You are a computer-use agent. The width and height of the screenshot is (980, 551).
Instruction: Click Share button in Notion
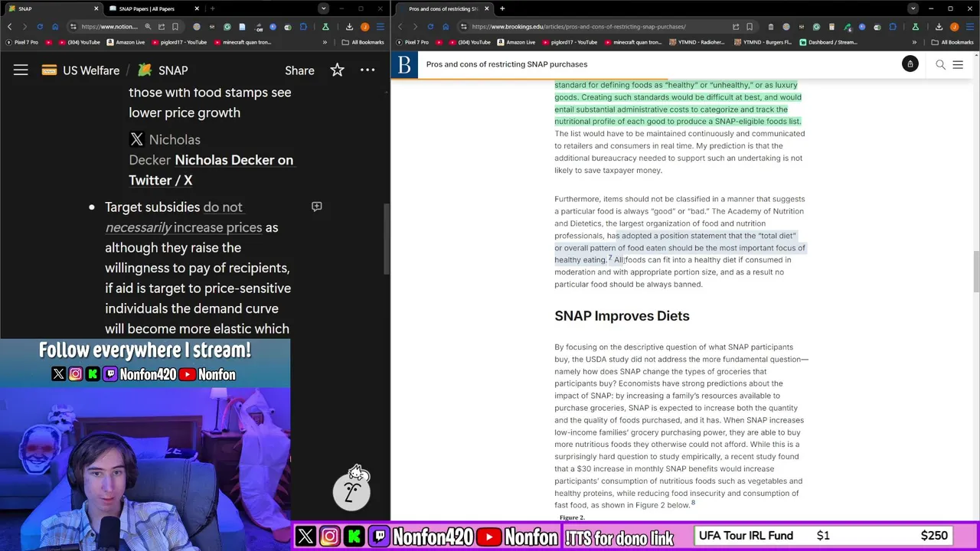(299, 70)
